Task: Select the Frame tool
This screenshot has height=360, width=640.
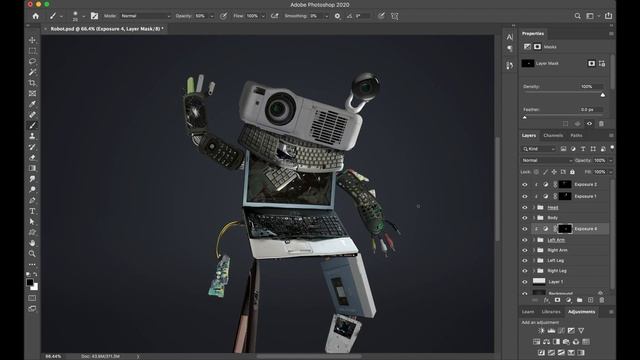Action: point(32,93)
